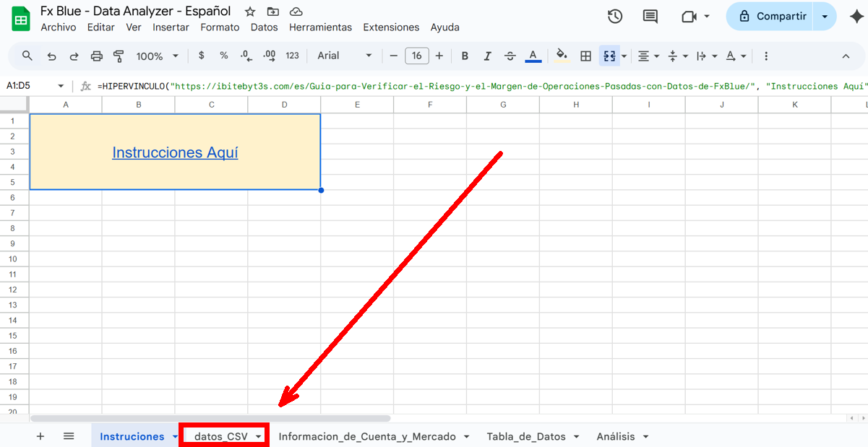Click the Compartir share button
868x447 pixels.
point(770,16)
